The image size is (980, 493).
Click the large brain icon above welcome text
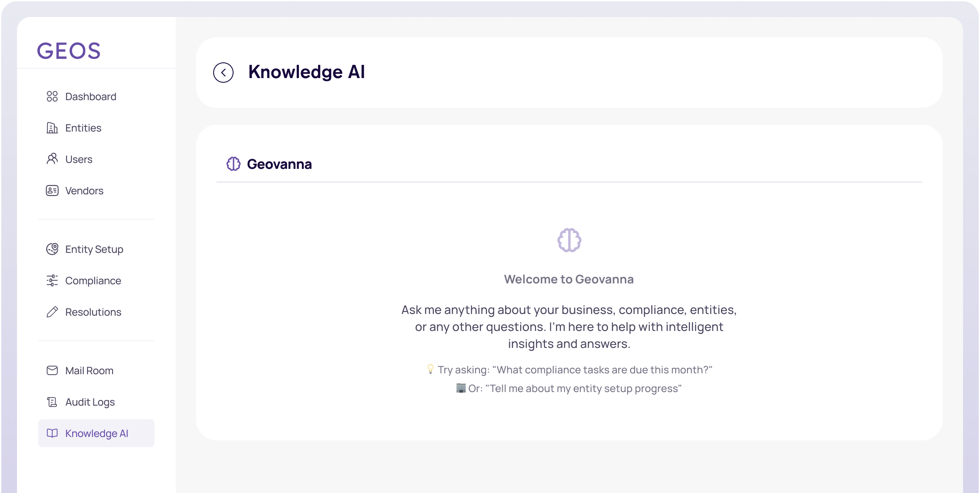(569, 240)
